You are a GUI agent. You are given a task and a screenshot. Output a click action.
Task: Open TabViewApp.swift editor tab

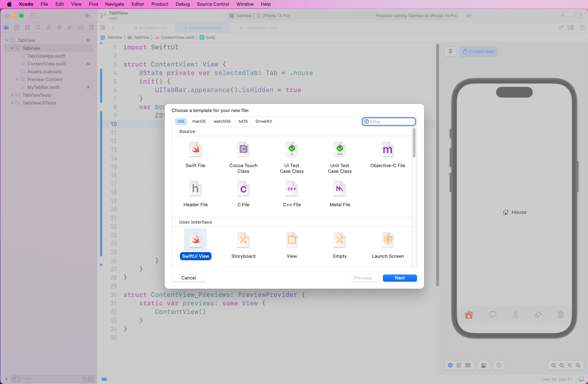(x=258, y=28)
